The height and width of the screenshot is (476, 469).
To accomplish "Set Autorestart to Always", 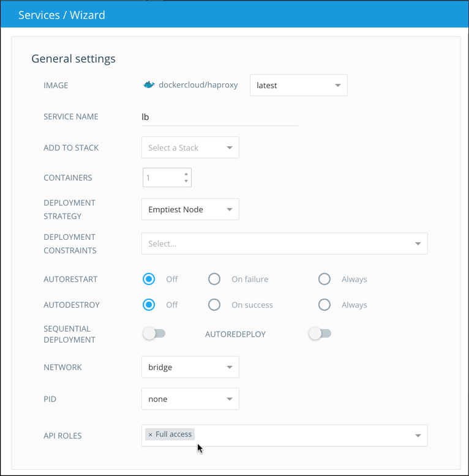I will pos(325,279).
